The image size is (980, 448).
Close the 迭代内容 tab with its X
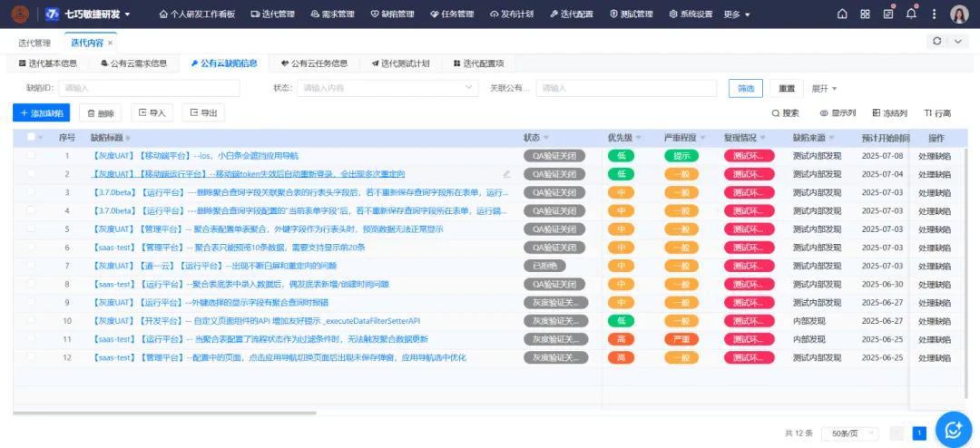[111, 43]
